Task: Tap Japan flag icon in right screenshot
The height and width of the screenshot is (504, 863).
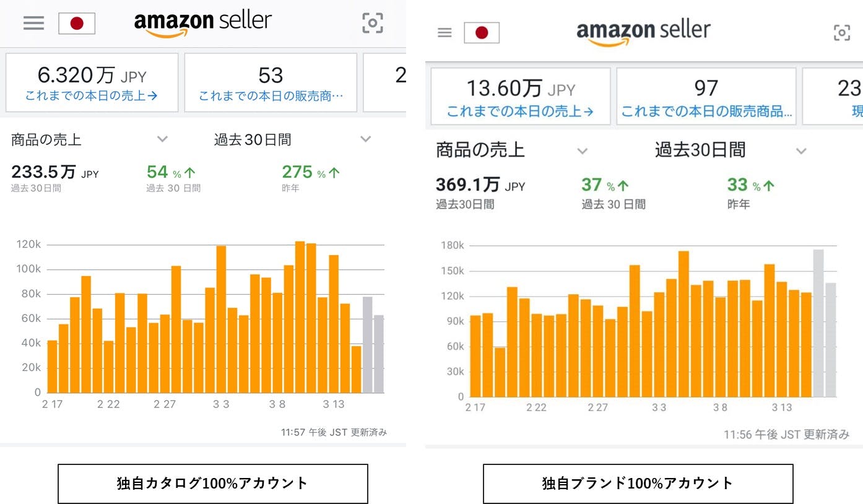Action: point(482,33)
